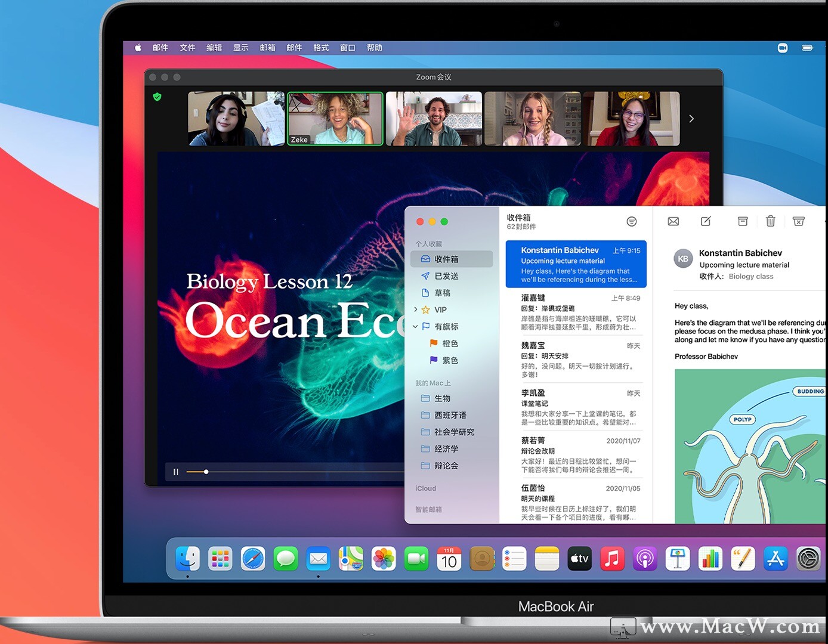The height and width of the screenshot is (644, 828).
Task: Open the 窗口 menu
Action: [x=348, y=48]
